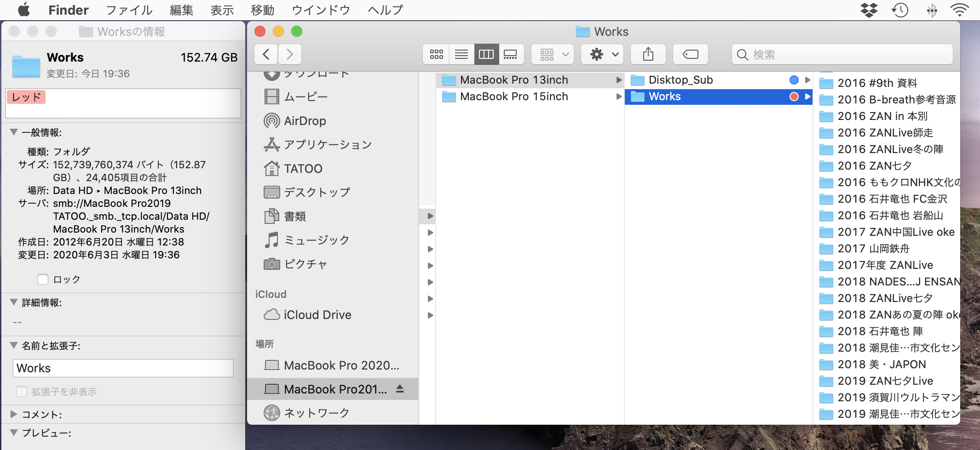Open the 2016 ZAN in 本別 folder
Image resolution: width=980 pixels, height=450 pixels.
tap(888, 116)
